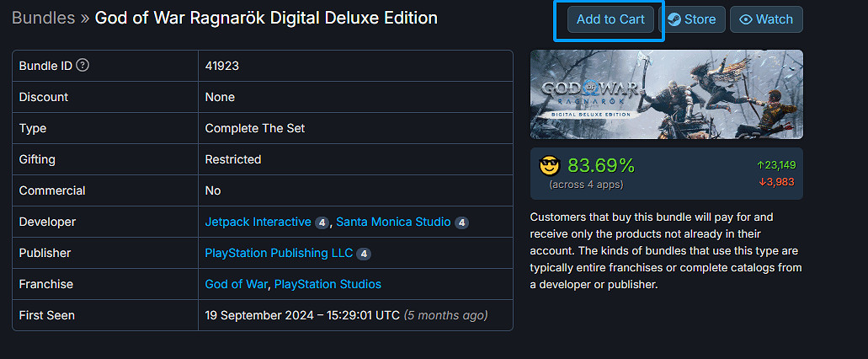Click the red downvote arrow count 3,983
The width and height of the screenshot is (868, 359).
coord(775,181)
